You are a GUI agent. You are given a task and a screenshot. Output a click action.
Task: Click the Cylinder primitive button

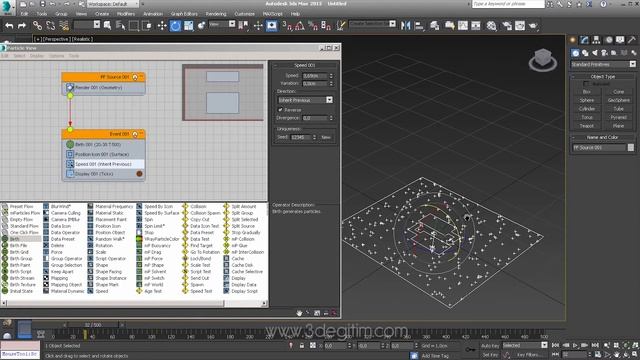[x=587, y=109]
